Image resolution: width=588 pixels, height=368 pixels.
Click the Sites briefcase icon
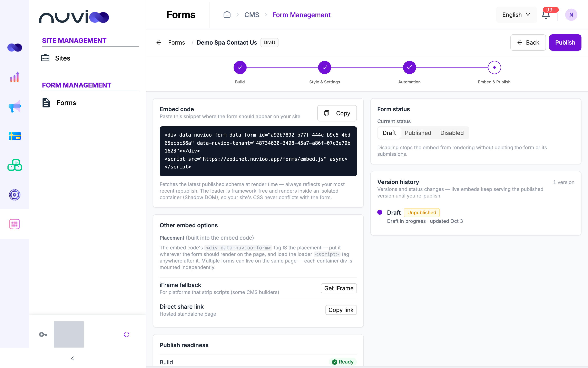45,58
